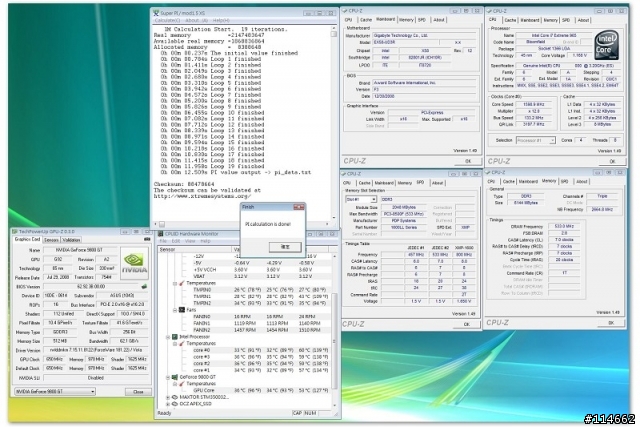Viewport: 640px width, 427px height.
Task: Click OK in the CPU-Z SPD window
Action: point(467,324)
